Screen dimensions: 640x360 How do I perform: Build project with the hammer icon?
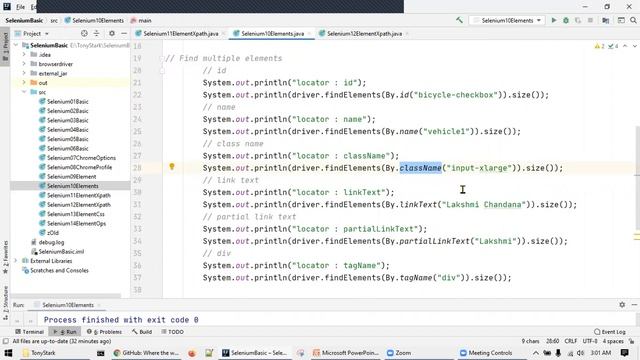(460, 20)
